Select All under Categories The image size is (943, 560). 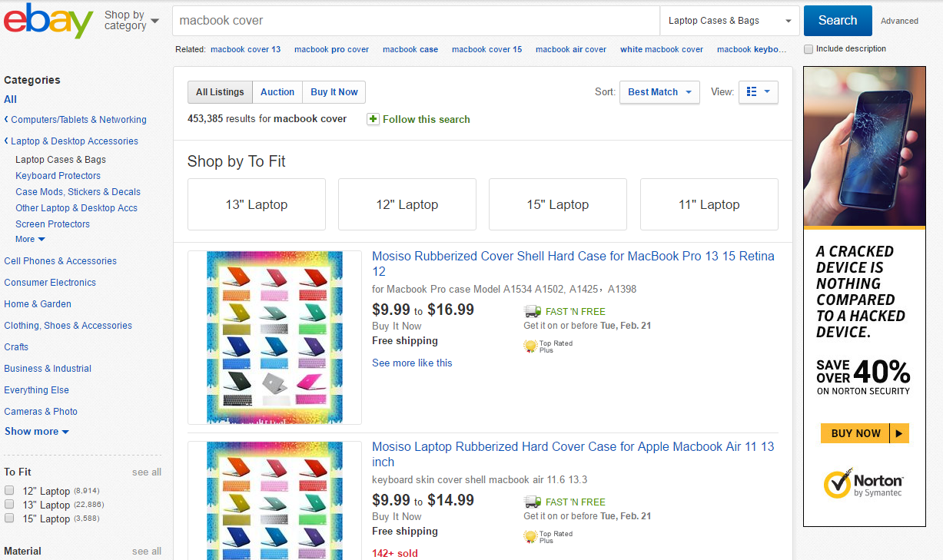(10, 99)
